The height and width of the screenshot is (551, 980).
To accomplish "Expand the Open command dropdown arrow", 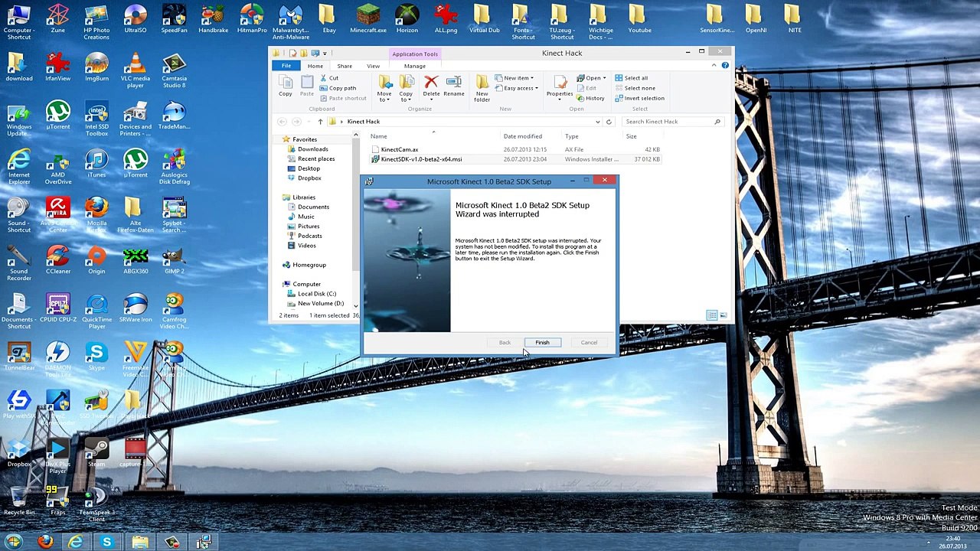I will click(604, 78).
